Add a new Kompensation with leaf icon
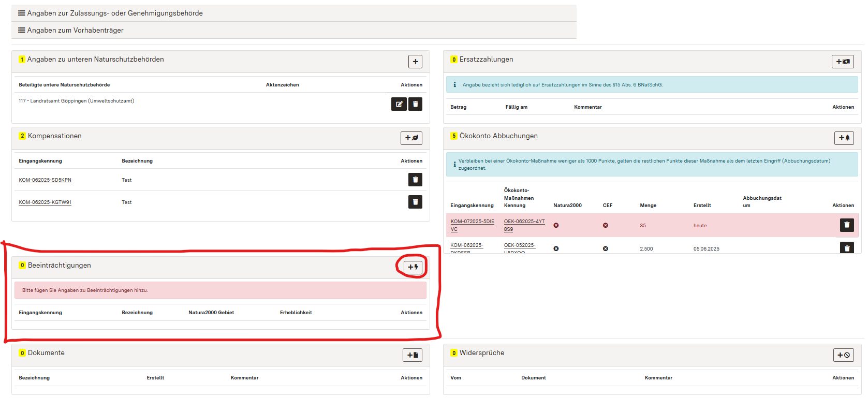Viewport: 868px width, 411px height. pyautogui.click(x=411, y=138)
